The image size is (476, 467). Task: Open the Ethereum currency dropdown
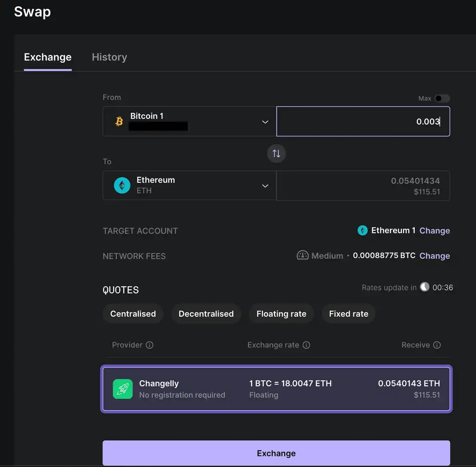coord(265,186)
